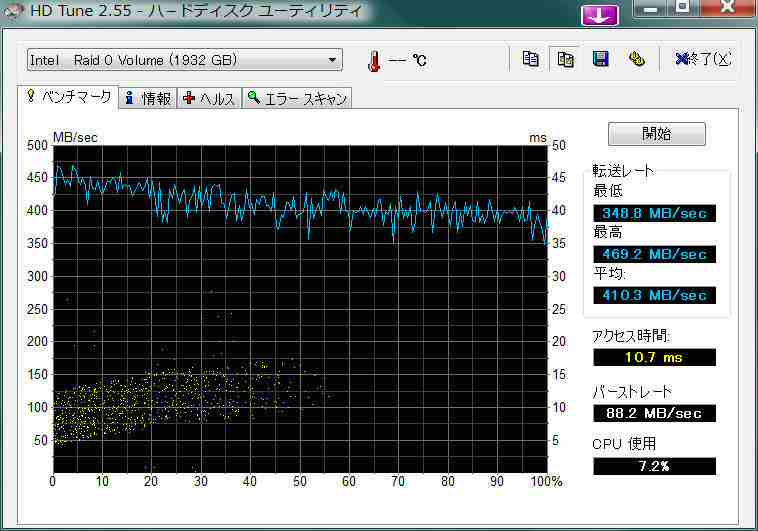Click the copy screenshot to clipboard icon

tap(565, 59)
